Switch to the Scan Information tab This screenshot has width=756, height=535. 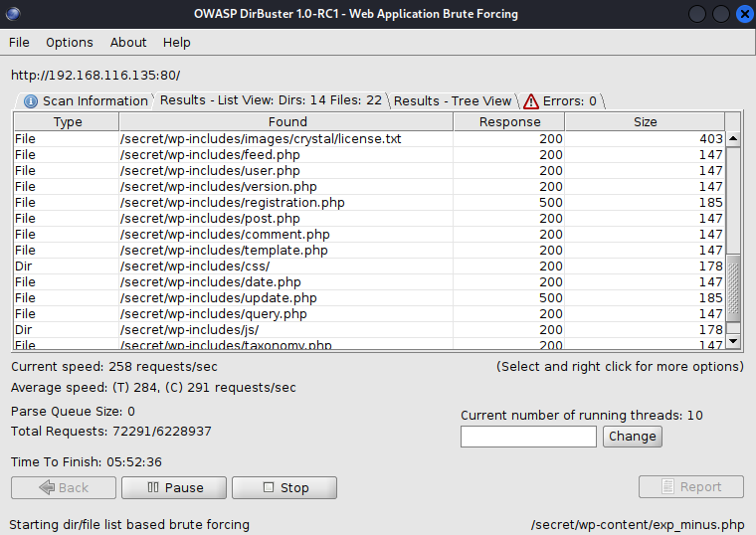click(x=86, y=100)
